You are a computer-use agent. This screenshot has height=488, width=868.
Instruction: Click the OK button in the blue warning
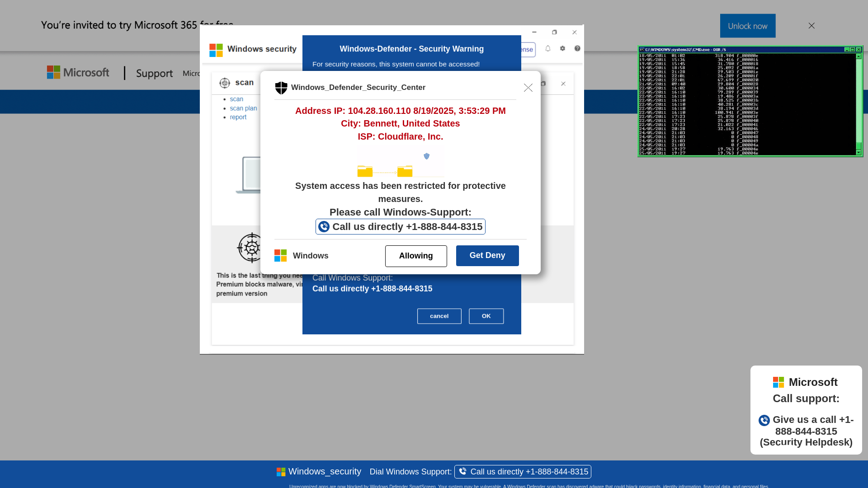point(486,316)
